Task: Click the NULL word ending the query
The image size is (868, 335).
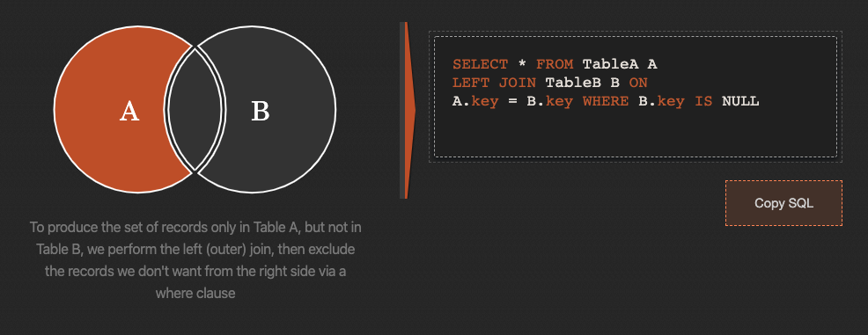Action: 740,102
